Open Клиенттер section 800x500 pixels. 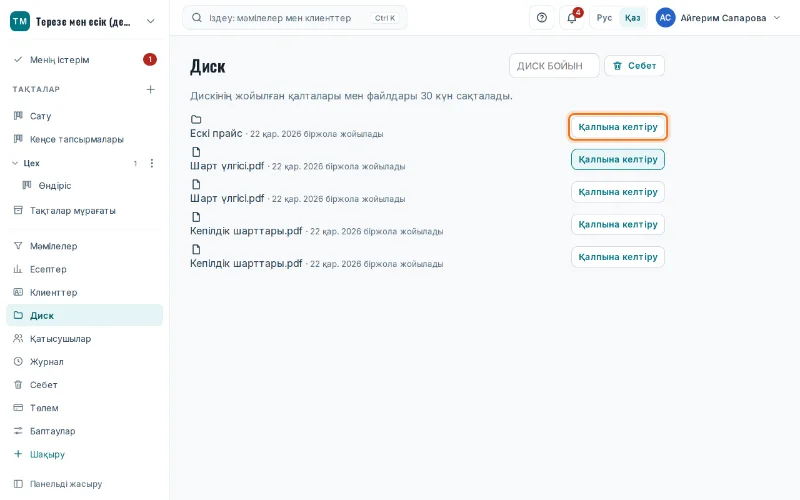[85, 292]
